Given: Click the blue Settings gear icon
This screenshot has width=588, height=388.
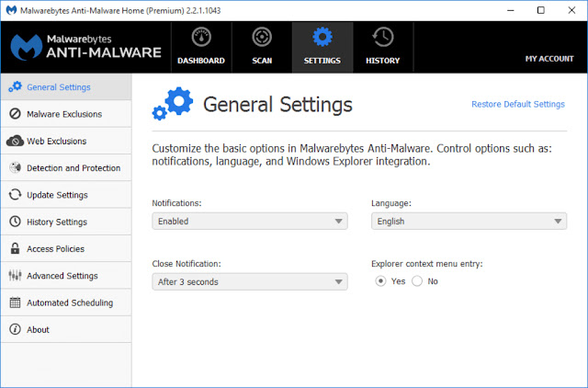Looking at the screenshot, I should pos(322,37).
